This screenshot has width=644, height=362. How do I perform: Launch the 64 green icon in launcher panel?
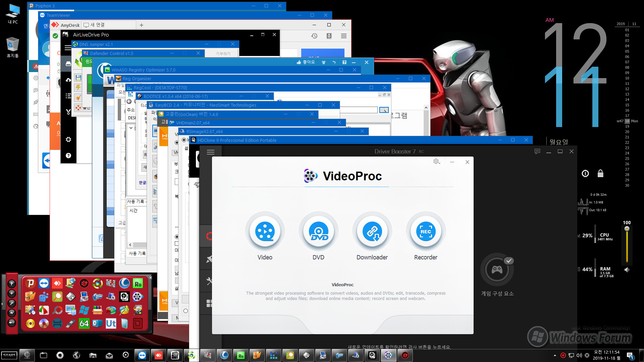pos(84,323)
